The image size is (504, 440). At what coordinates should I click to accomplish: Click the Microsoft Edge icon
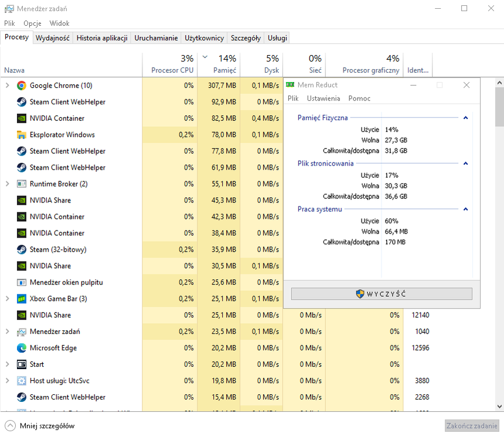coord(22,348)
